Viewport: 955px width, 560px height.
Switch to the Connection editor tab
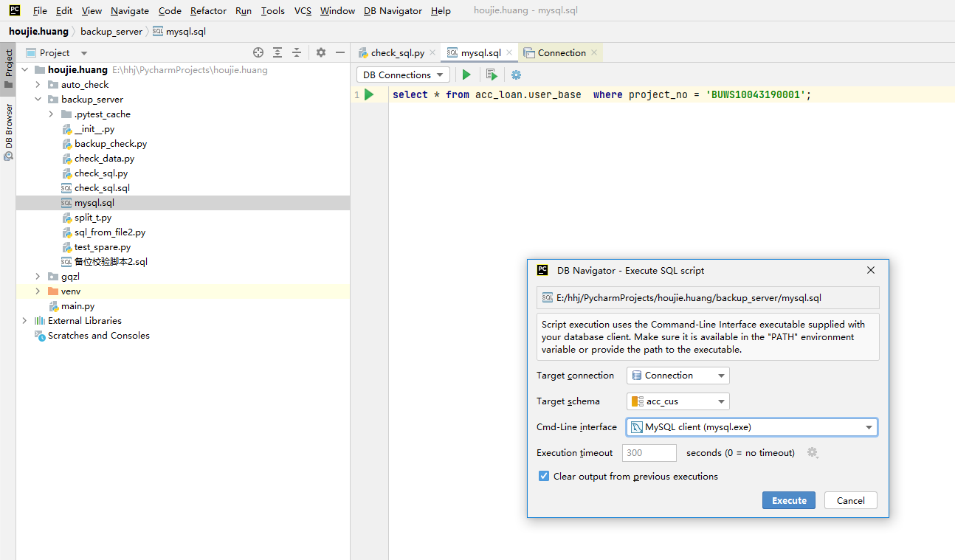click(561, 52)
